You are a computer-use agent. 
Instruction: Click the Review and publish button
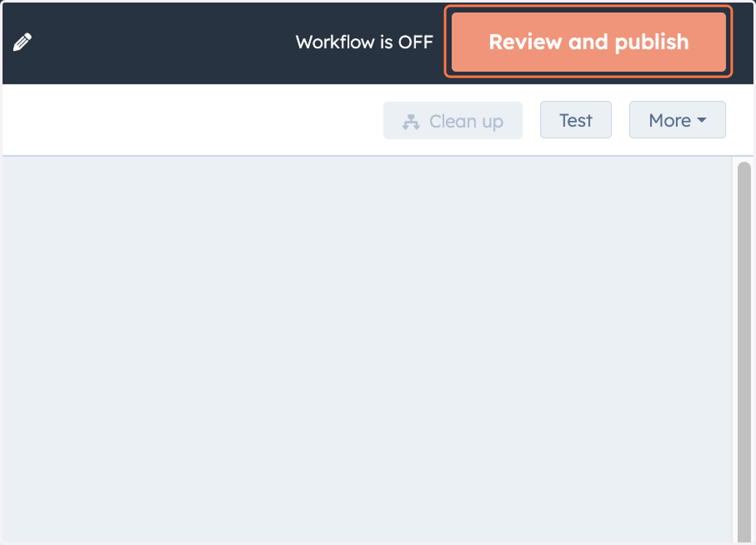coord(588,42)
